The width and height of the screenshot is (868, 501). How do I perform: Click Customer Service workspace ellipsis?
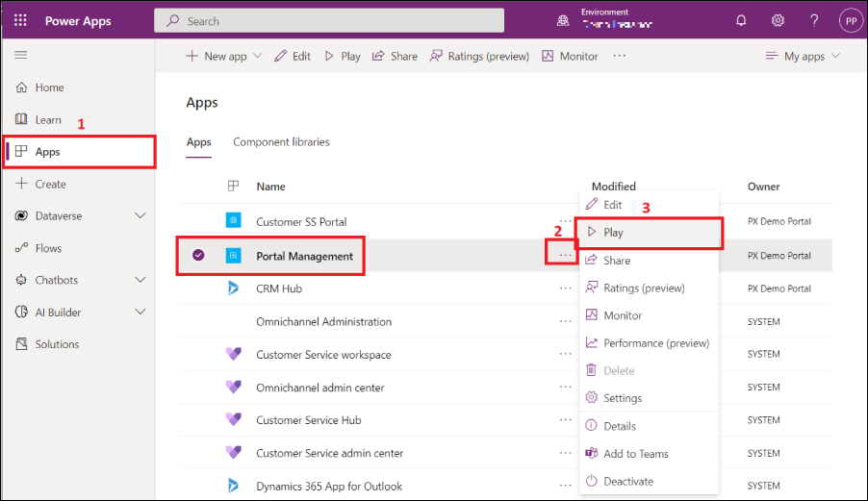coord(565,354)
